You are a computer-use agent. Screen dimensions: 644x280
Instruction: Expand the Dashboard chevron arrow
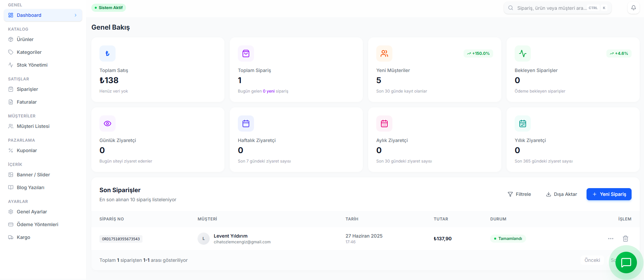pyautogui.click(x=76, y=15)
